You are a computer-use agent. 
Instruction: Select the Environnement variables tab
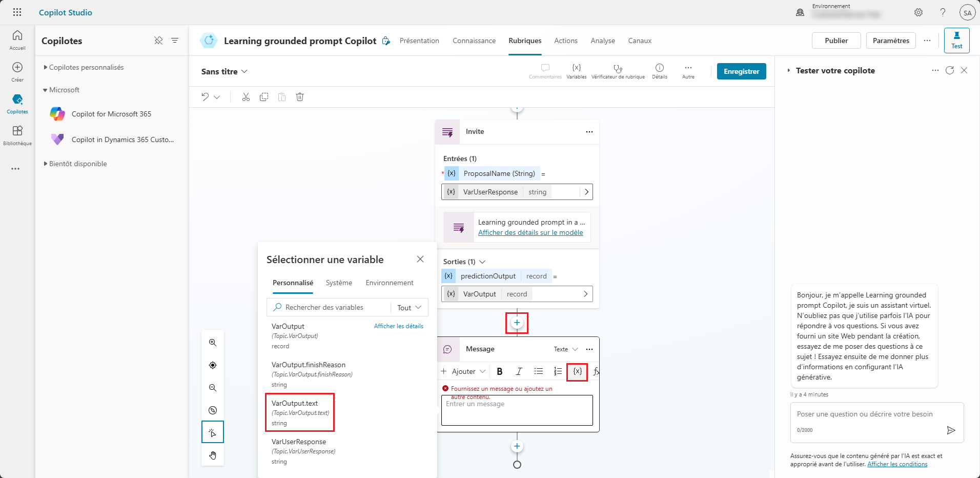click(x=390, y=283)
